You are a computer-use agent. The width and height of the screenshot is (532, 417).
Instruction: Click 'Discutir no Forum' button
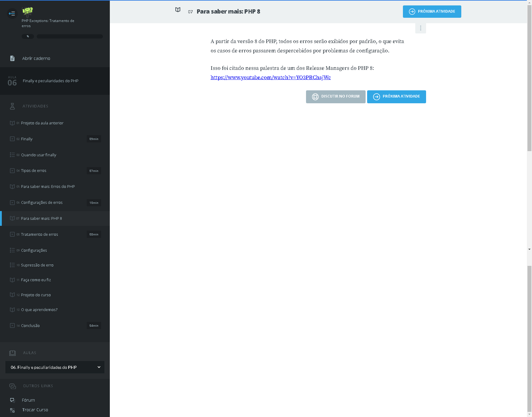pos(336,97)
